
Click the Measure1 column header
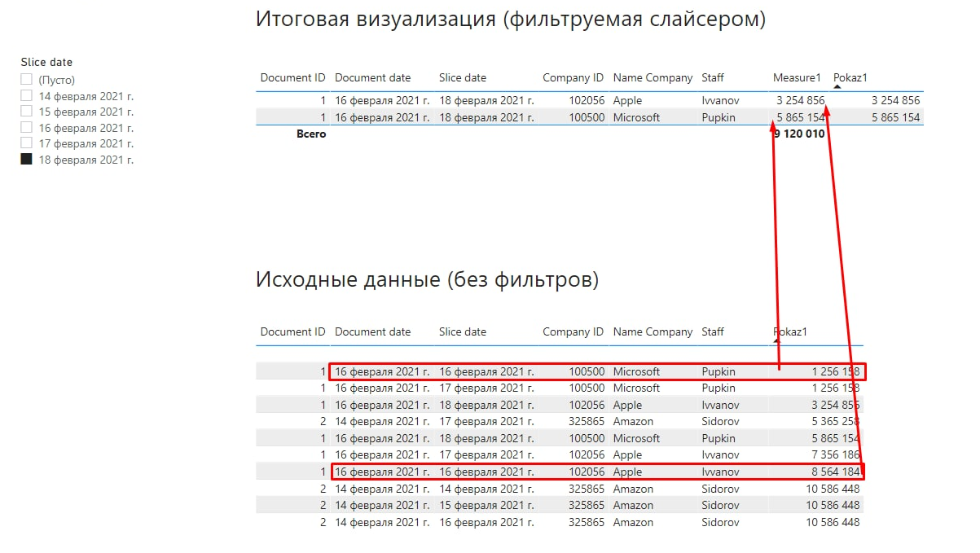tap(797, 78)
